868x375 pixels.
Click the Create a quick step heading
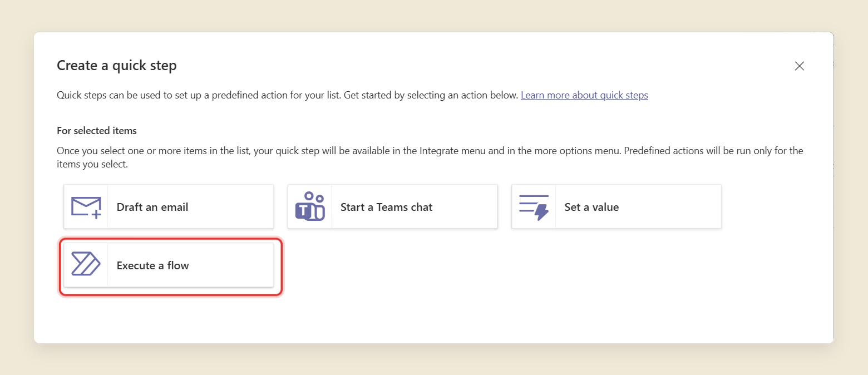click(x=117, y=66)
